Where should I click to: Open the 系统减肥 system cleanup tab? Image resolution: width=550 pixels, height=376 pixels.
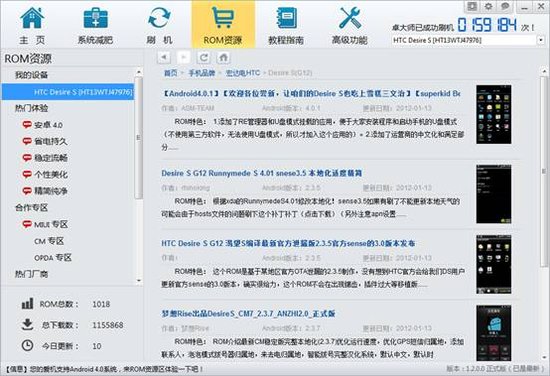(95, 25)
